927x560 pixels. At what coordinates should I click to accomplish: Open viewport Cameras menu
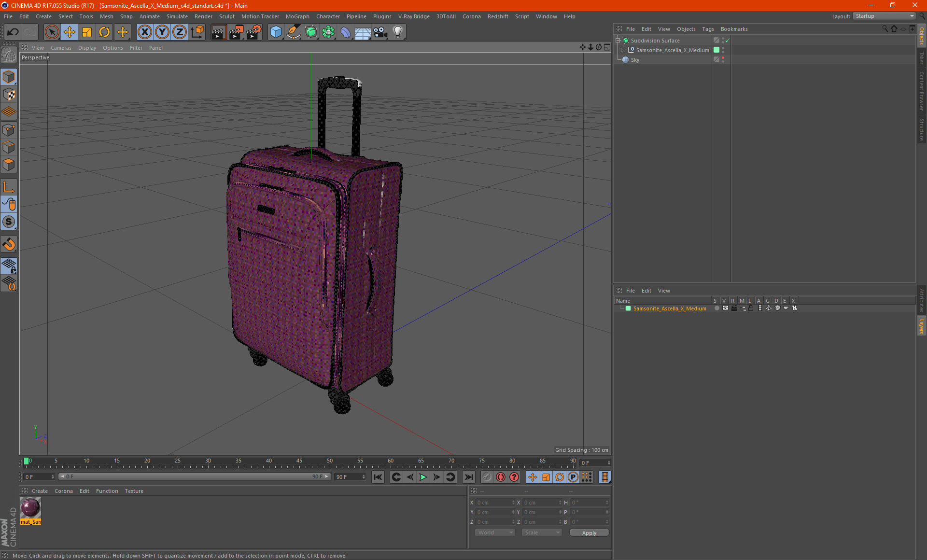[61, 48]
